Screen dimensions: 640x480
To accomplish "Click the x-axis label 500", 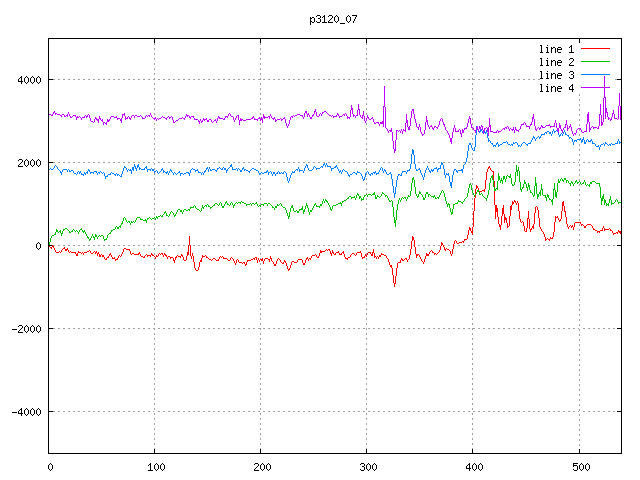I will point(581,467).
